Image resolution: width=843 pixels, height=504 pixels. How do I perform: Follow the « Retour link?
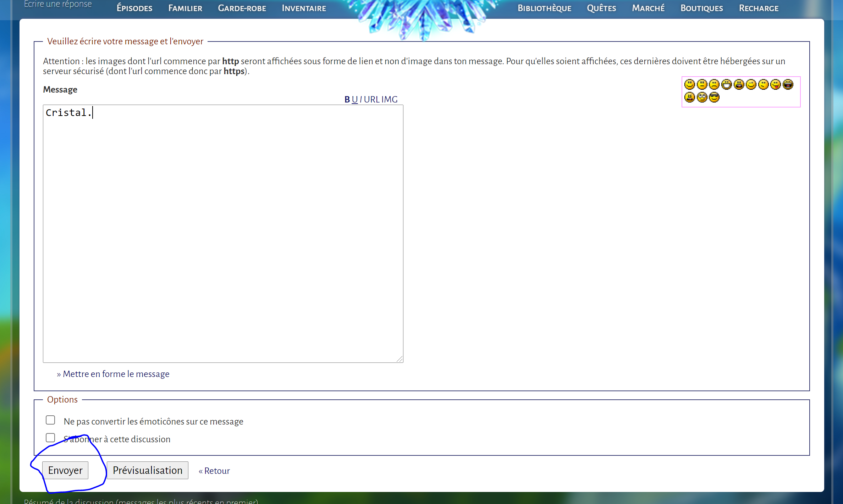tap(215, 471)
